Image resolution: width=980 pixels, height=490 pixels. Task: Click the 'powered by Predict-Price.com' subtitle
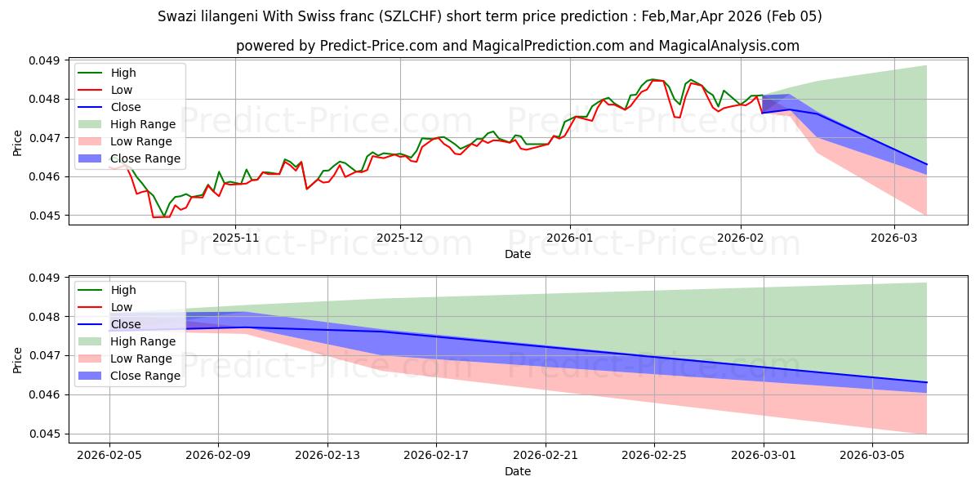point(518,46)
